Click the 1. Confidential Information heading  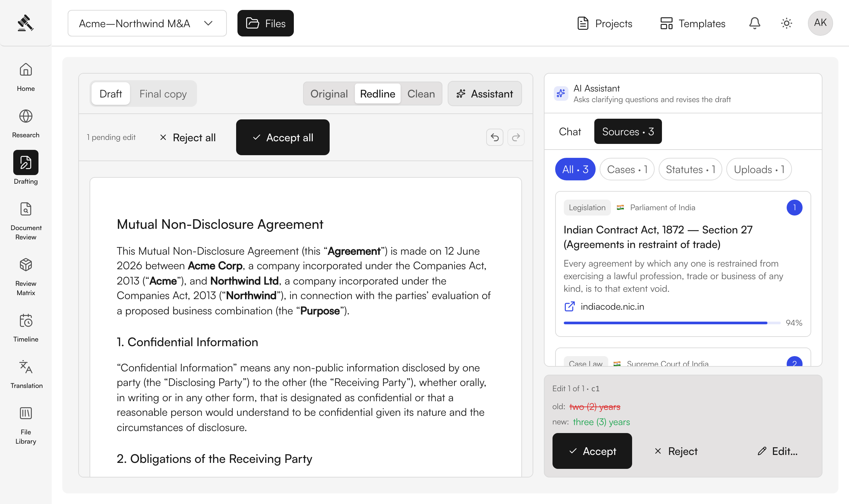click(187, 342)
